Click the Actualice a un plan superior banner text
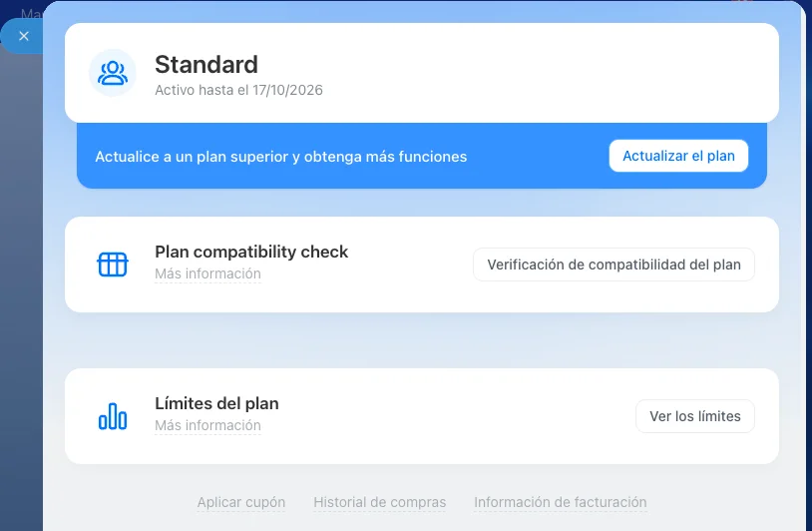 280,157
